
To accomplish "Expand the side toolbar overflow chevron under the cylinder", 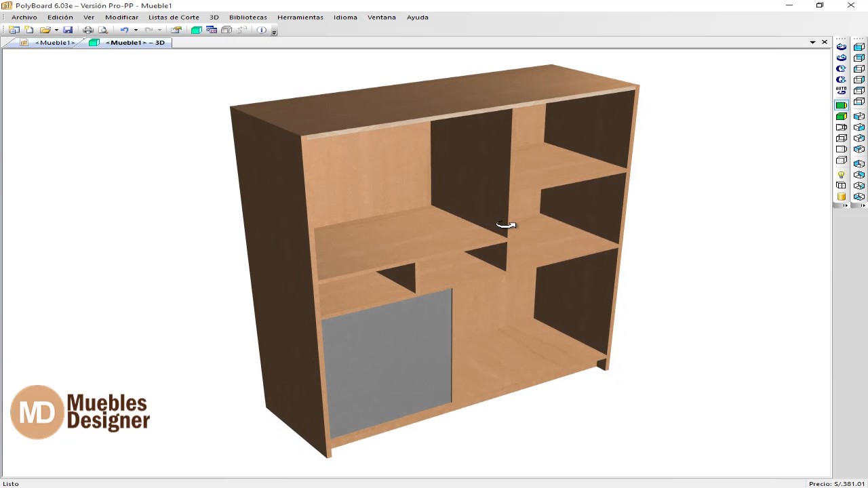I will click(x=844, y=205).
